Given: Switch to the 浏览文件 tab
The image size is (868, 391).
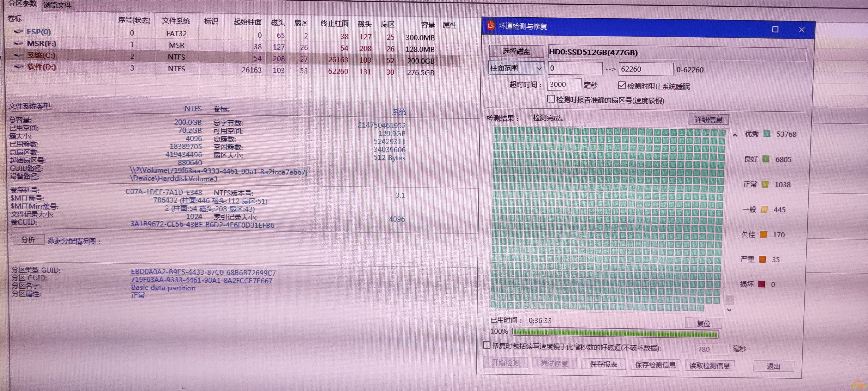Looking at the screenshot, I should pyautogui.click(x=57, y=5).
